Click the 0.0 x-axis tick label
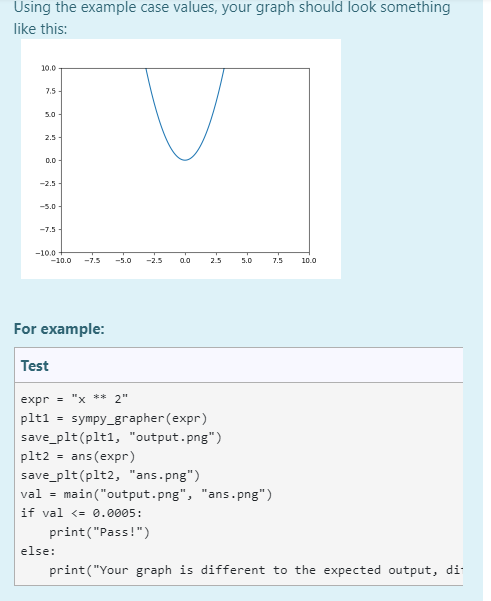 point(185,261)
